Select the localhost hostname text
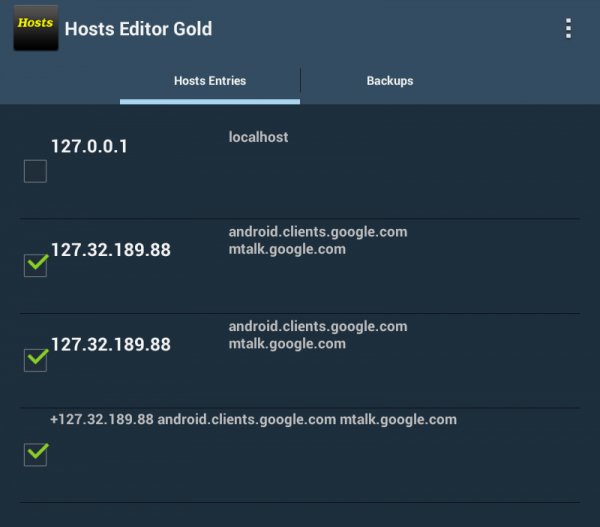600x527 pixels. point(258,137)
